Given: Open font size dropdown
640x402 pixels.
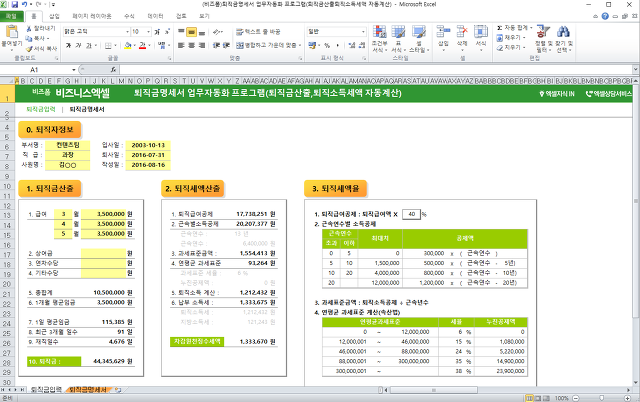Looking at the screenshot, I should tap(149, 31).
